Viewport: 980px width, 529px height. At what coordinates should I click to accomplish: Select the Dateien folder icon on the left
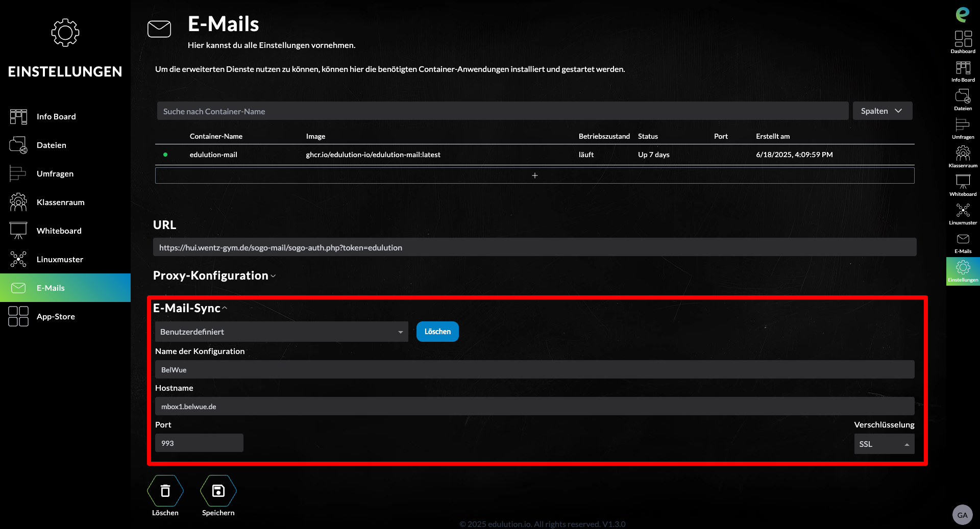18,145
